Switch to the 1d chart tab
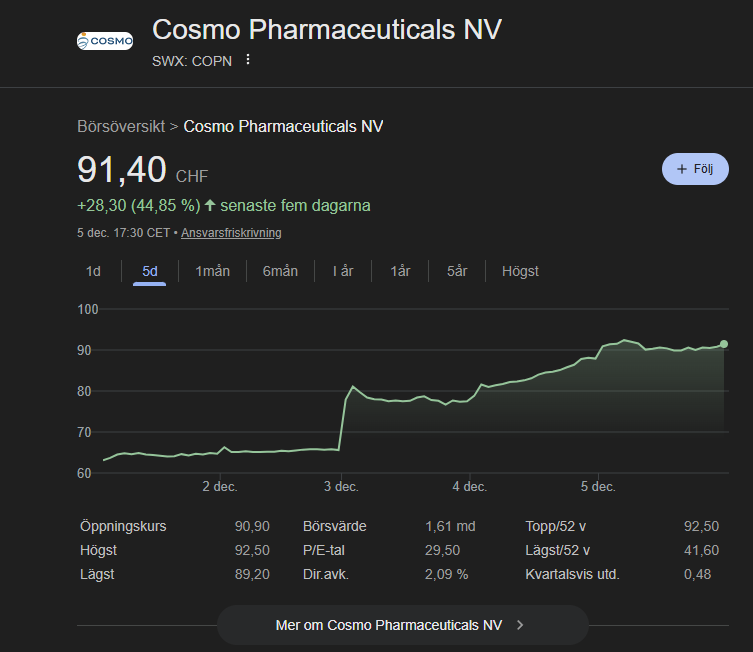The width and height of the screenshot is (753, 652). click(93, 271)
